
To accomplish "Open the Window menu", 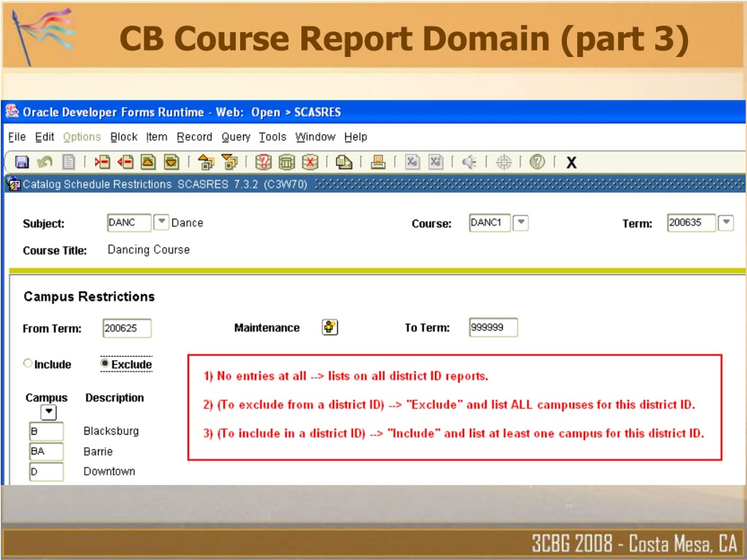I will tap(315, 137).
